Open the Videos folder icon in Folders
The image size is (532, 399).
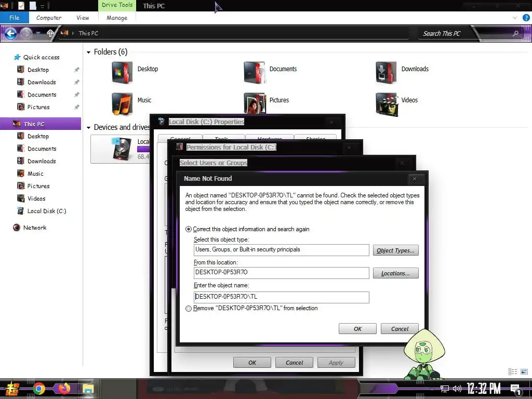tap(386, 104)
